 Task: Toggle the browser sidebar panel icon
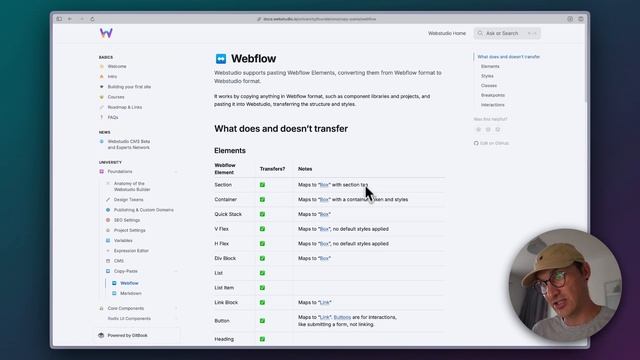click(59, 19)
